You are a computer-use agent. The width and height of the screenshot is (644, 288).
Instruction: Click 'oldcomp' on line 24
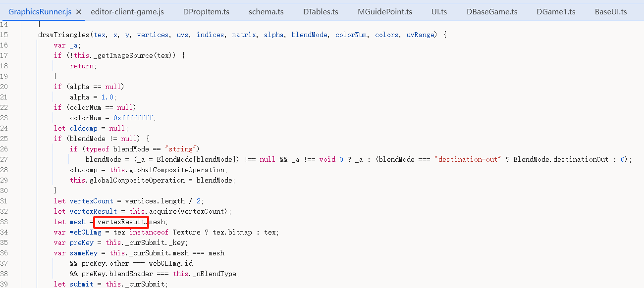tap(84, 128)
